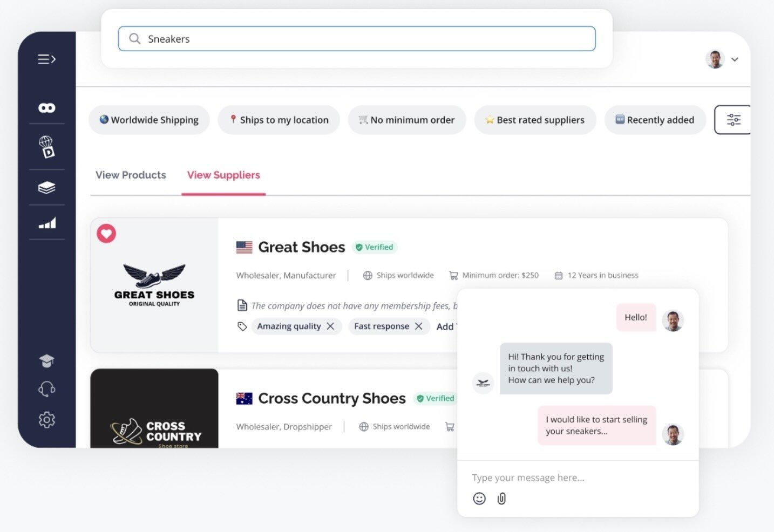Switch to the View Products tab
Viewport: 774px width, 532px height.
(x=131, y=175)
